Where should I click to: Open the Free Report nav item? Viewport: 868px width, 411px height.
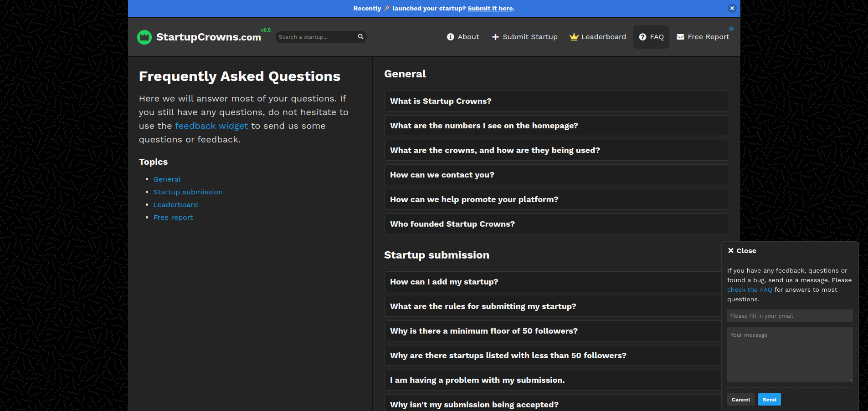tap(703, 37)
